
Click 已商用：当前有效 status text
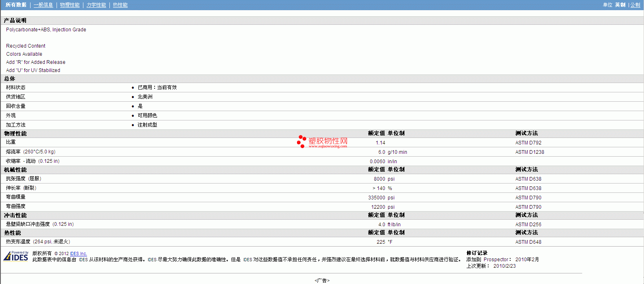coord(157,87)
